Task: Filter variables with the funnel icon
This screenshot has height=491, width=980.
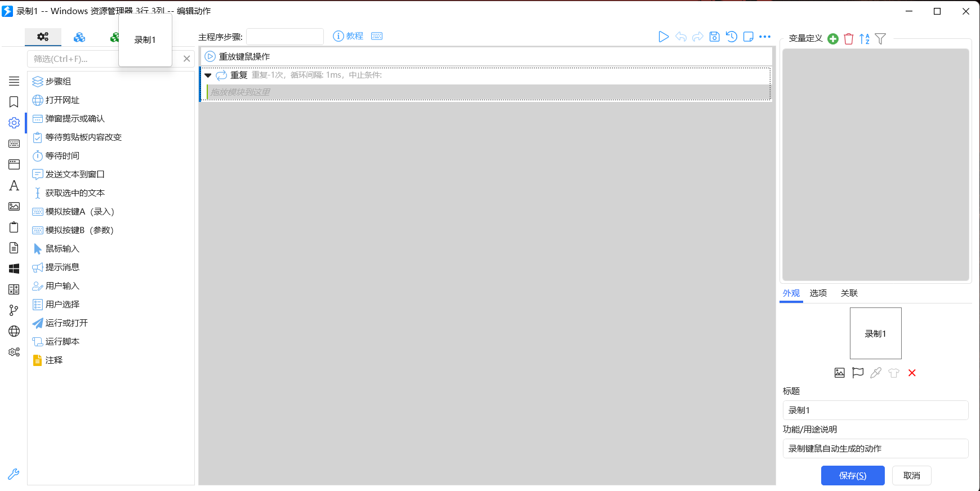Action: [x=881, y=39]
